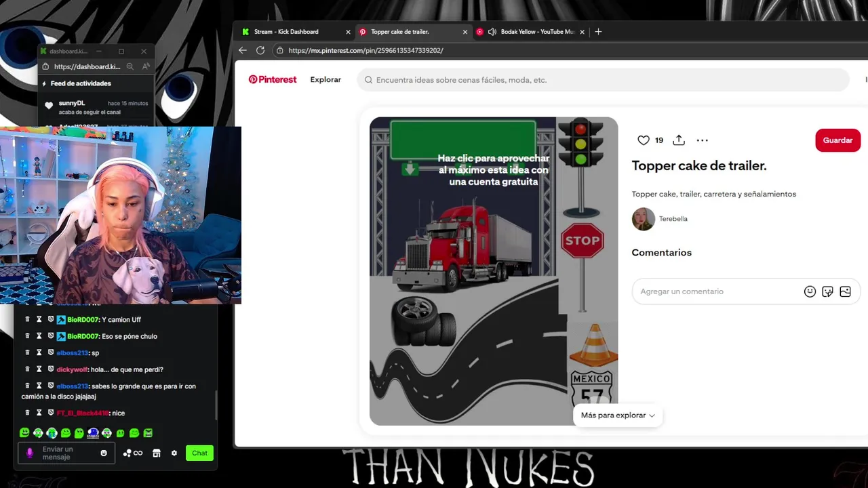Click the hourglass on elboss213 'sp' message
Screen dimensions: 868x488
point(39,352)
